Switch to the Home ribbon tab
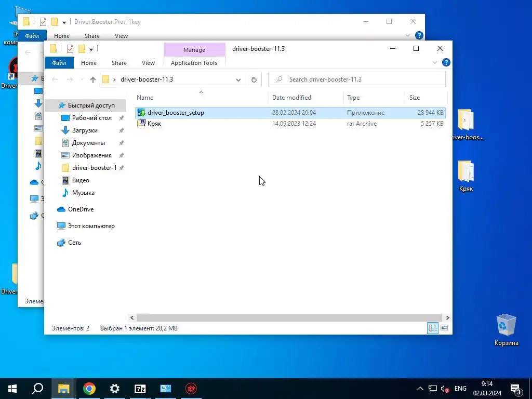Image resolution: width=532 pixels, height=399 pixels. [x=89, y=63]
